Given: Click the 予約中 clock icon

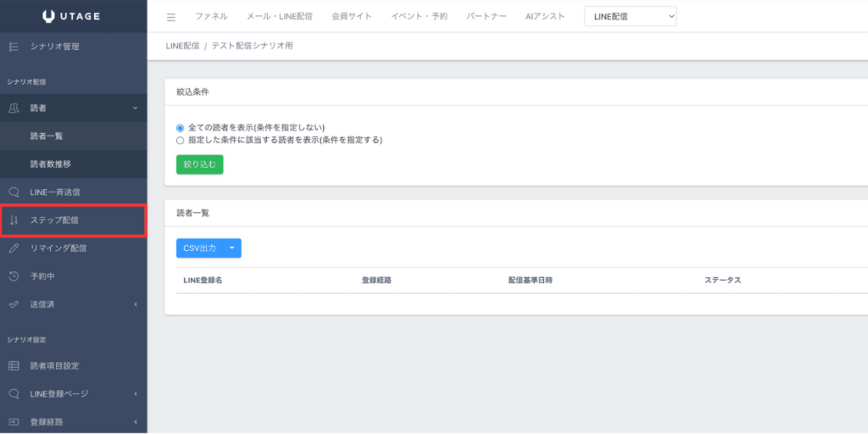Looking at the screenshot, I should click(14, 276).
